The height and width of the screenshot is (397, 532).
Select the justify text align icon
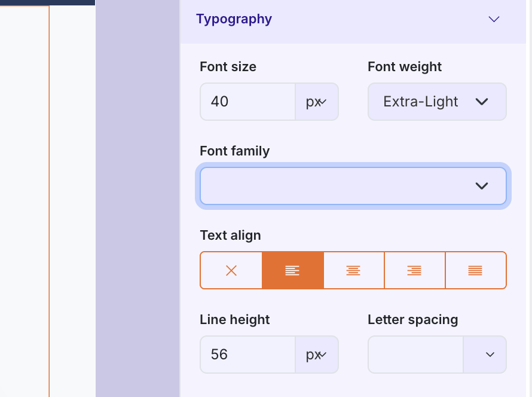(x=475, y=270)
